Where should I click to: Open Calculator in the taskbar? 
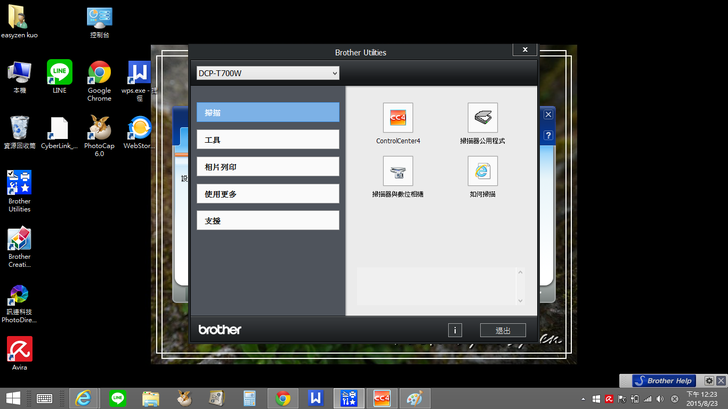coord(249,398)
